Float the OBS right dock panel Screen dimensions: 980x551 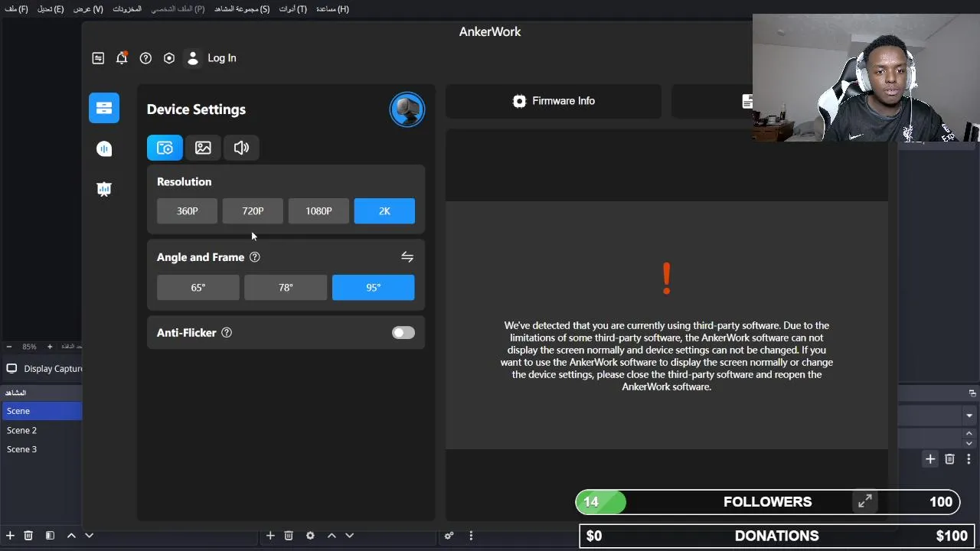click(972, 393)
